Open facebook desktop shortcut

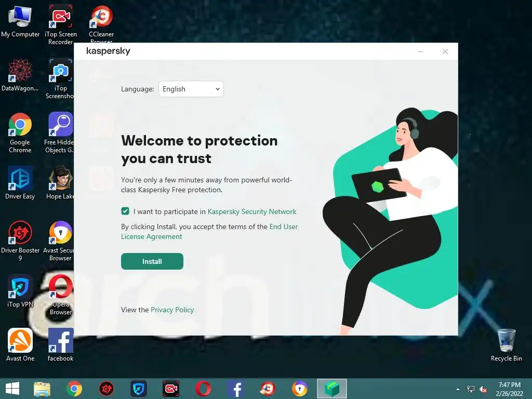pyautogui.click(x=60, y=345)
